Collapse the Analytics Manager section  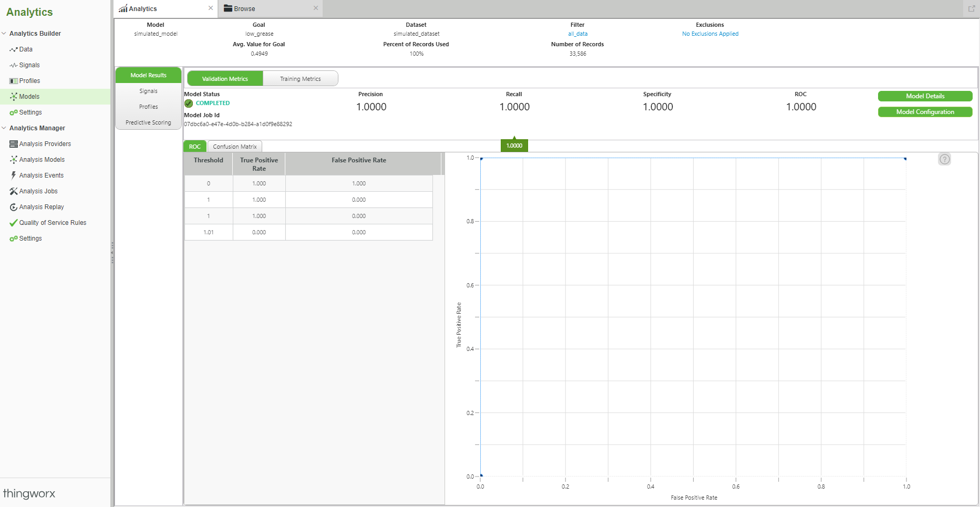[x=4, y=128]
